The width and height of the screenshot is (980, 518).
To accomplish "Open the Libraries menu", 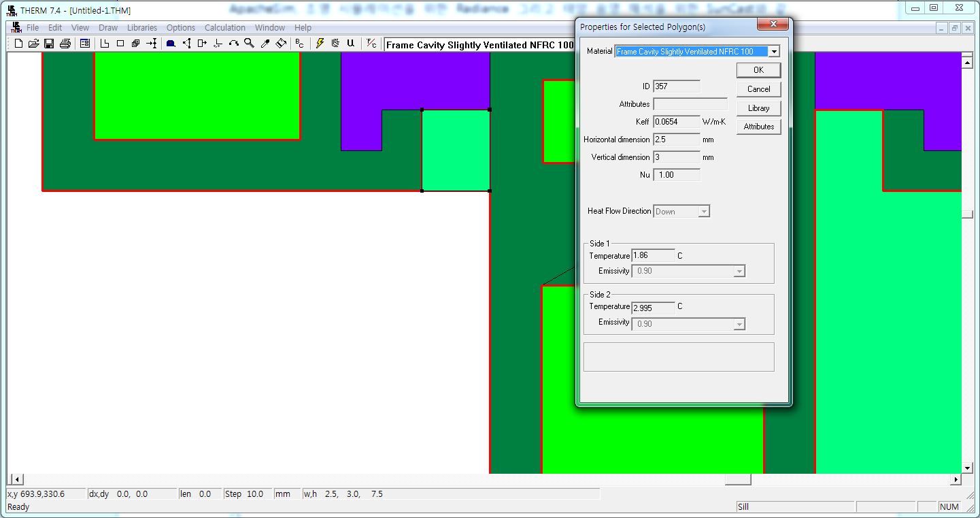I will point(141,28).
